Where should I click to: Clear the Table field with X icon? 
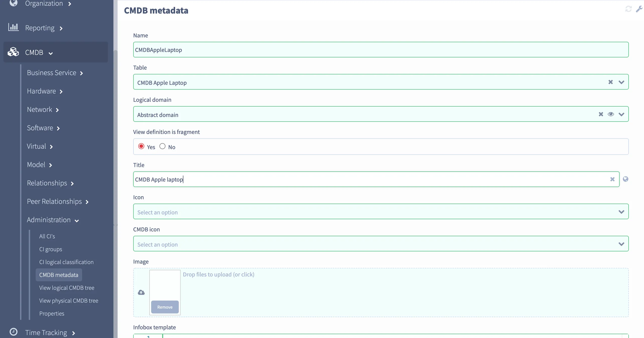coord(611,82)
